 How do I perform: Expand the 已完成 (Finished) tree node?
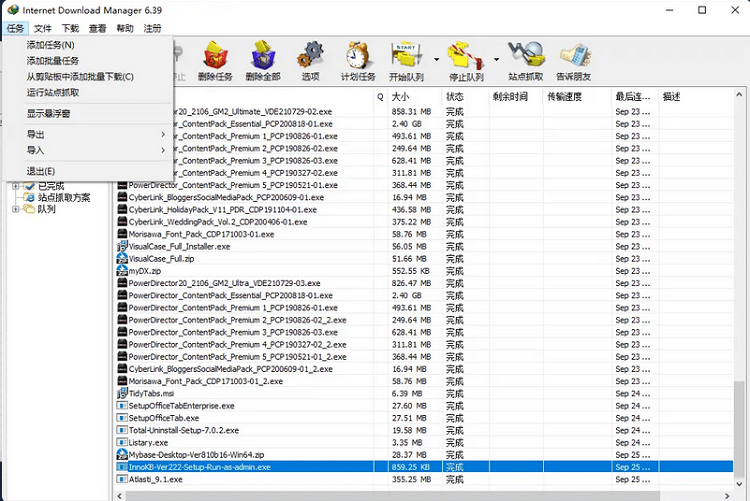coord(16,186)
